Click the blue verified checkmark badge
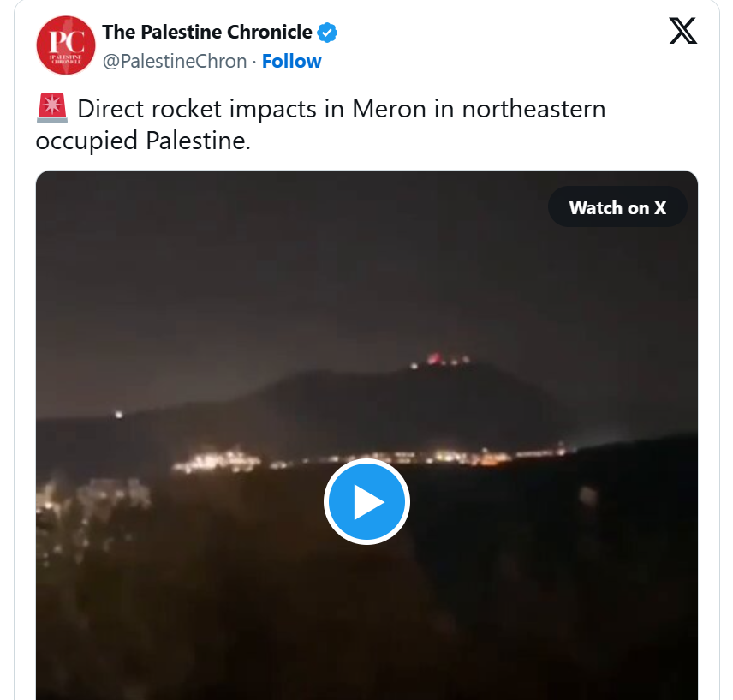 point(327,33)
